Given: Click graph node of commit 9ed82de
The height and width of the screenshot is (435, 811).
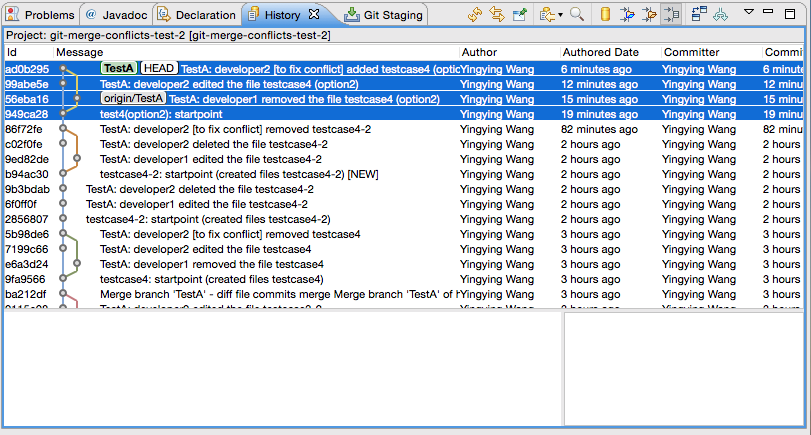Looking at the screenshot, I should 77,158.
